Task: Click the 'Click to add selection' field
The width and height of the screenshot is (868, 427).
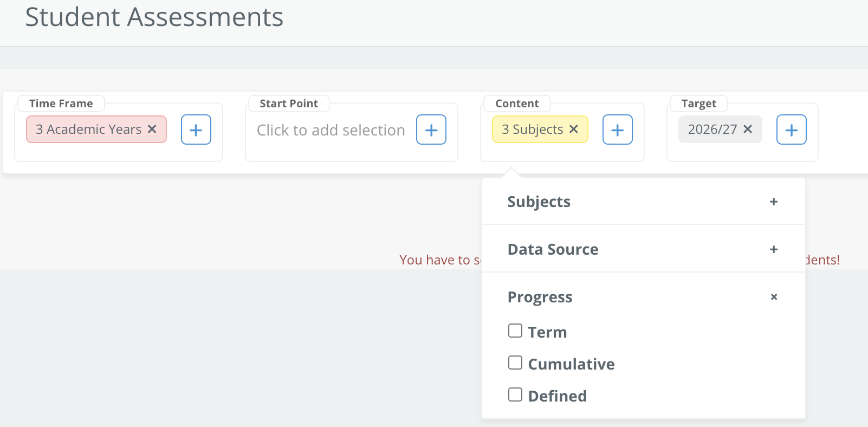Action: pos(331,130)
